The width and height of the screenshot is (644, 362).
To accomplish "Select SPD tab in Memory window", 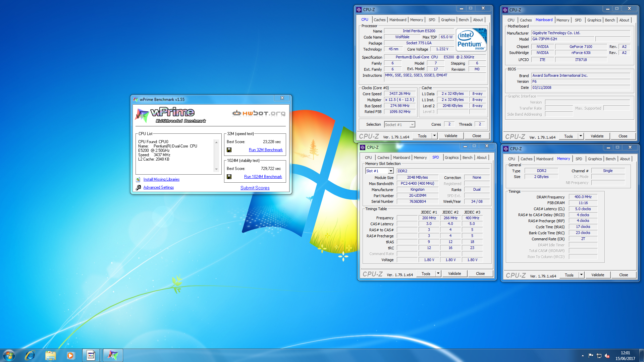I will [579, 159].
